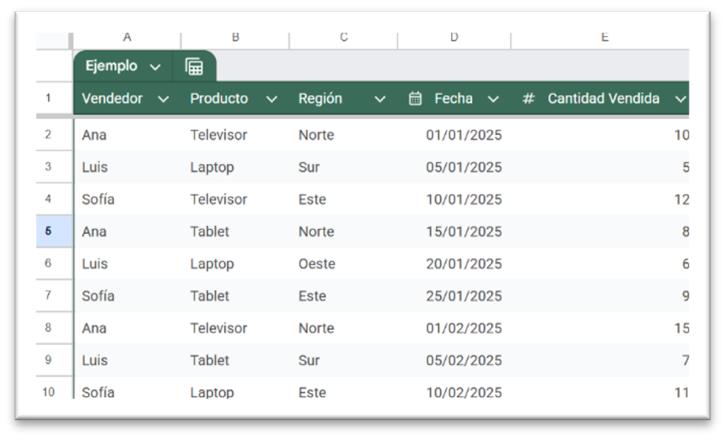Click the date cell 05/02/2025
The height and width of the screenshot is (440, 726).
tap(464, 360)
